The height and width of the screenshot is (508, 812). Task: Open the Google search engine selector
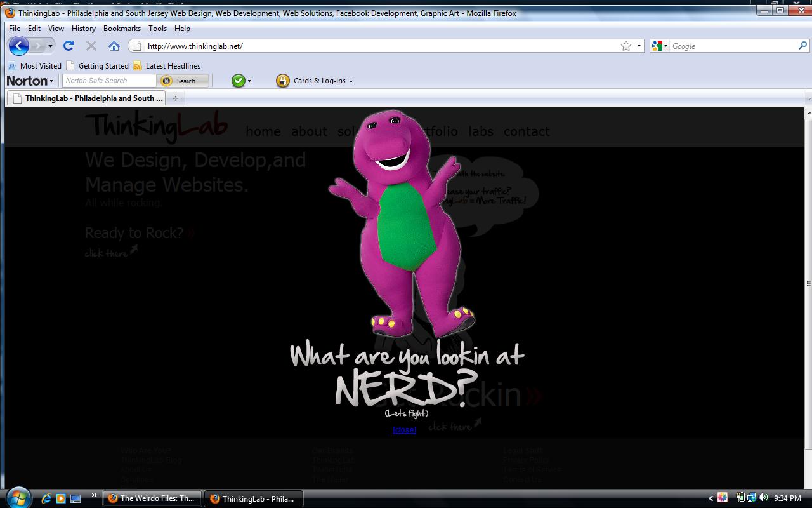pyautogui.click(x=660, y=46)
